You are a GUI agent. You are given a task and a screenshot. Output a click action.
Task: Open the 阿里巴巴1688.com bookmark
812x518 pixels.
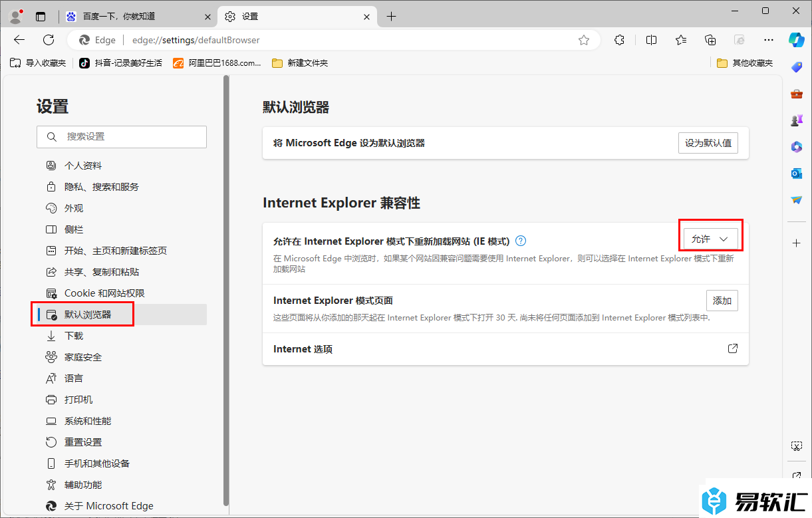[x=217, y=63]
